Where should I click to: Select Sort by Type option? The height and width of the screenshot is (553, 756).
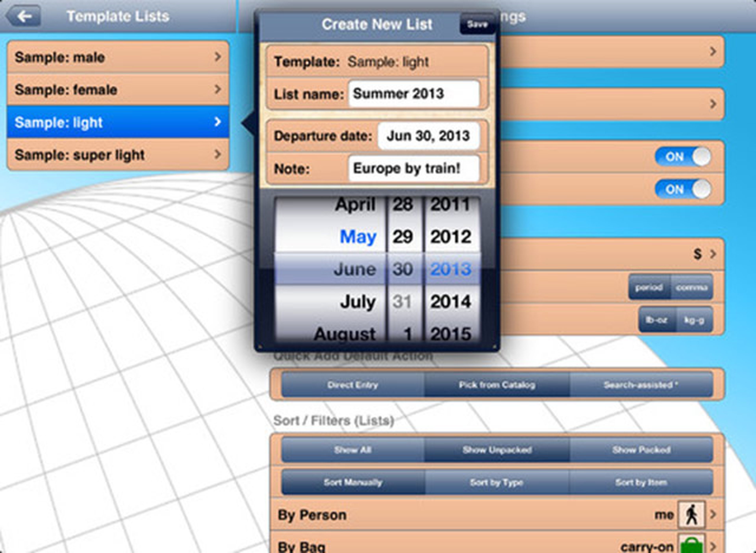(x=497, y=482)
